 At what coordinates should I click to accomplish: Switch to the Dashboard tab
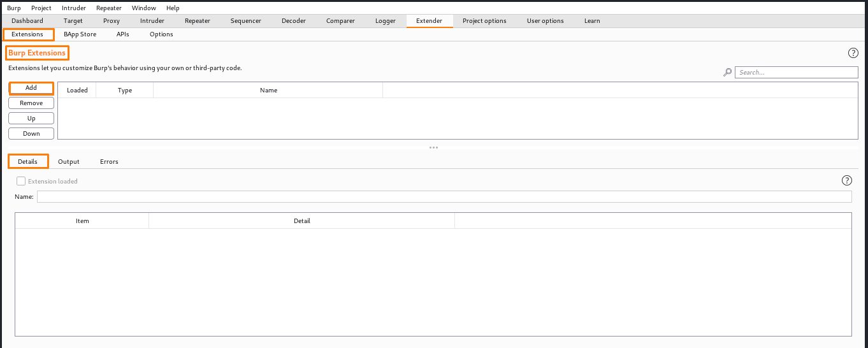tap(27, 21)
